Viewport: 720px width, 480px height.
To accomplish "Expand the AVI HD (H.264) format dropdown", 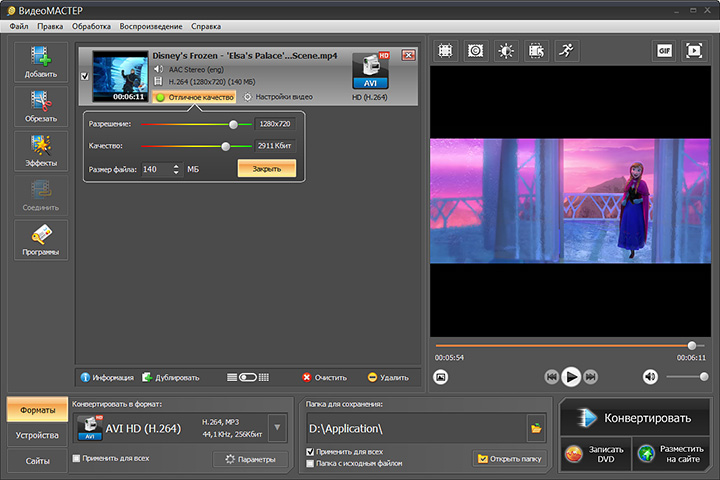I will pos(277,428).
